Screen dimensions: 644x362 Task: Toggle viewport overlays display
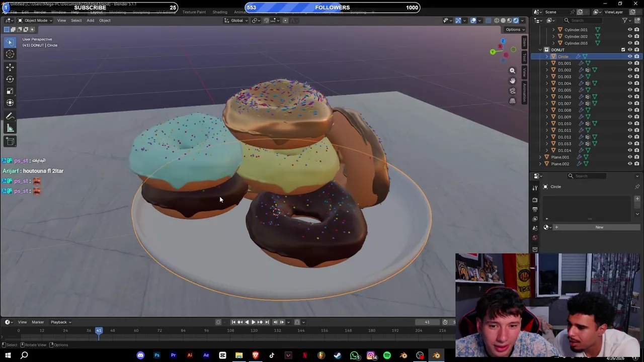pyautogui.click(x=473, y=21)
